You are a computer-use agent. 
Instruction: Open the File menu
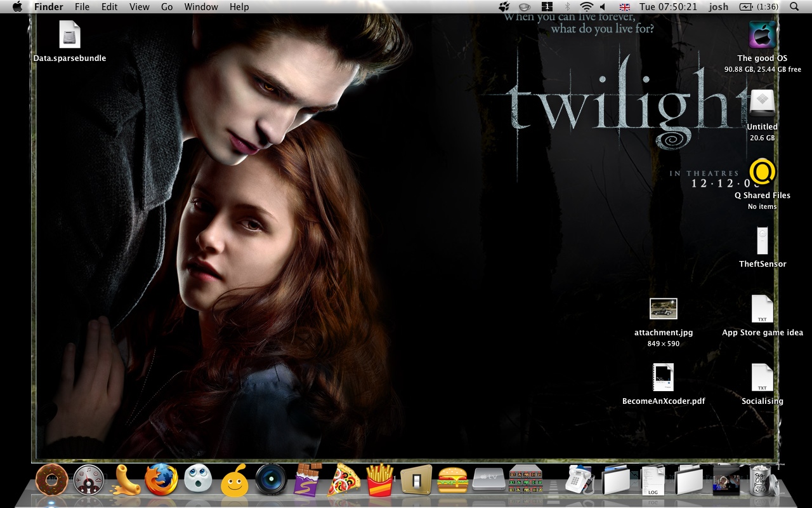click(82, 7)
